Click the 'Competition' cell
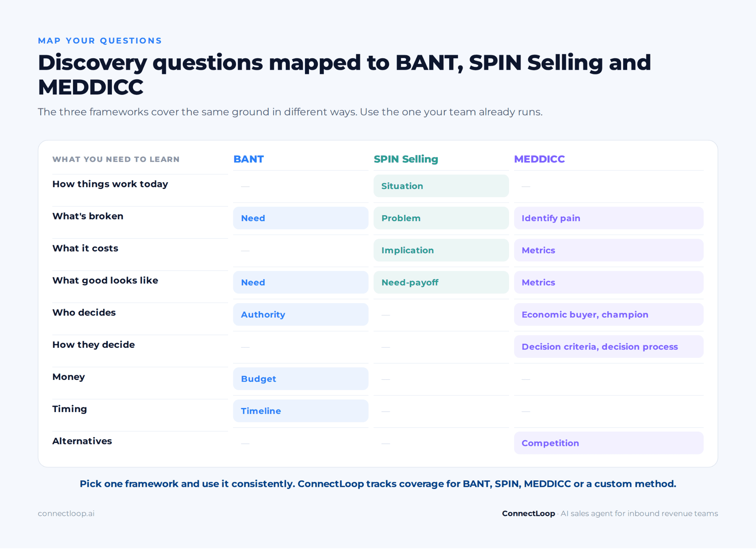 [609, 443]
